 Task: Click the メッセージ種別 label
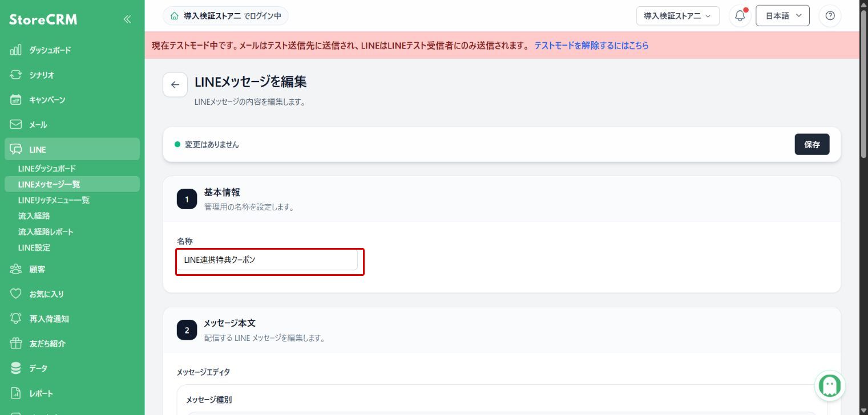209,400
